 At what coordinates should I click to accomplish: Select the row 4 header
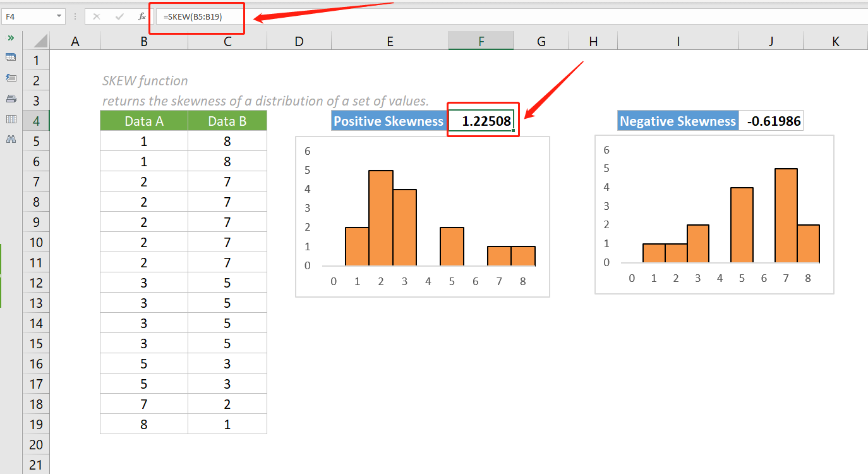[36, 120]
